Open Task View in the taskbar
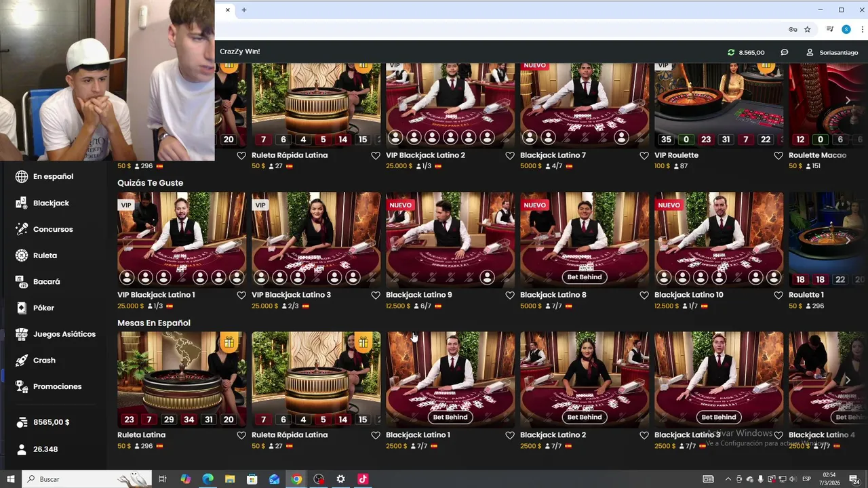This screenshot has width=868, height=488. [163, 479]
